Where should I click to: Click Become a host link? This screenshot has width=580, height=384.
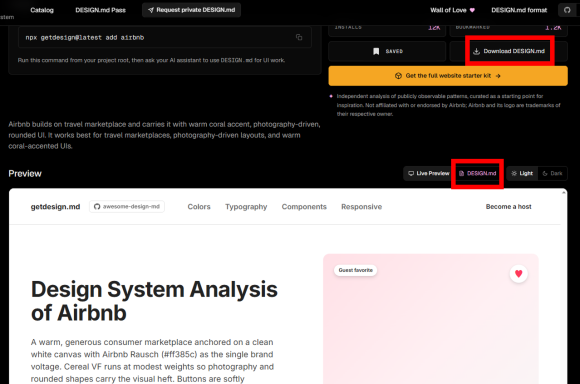[x=509, y=207]
